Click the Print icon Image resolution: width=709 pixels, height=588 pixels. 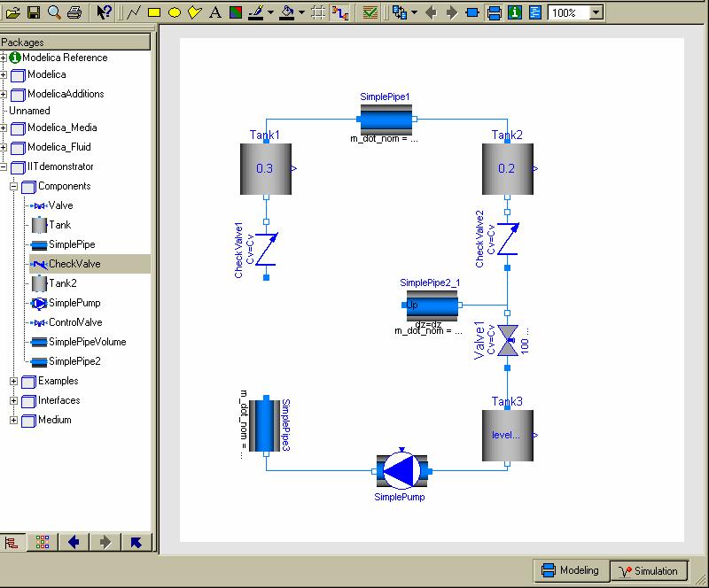tap(74, 12)
